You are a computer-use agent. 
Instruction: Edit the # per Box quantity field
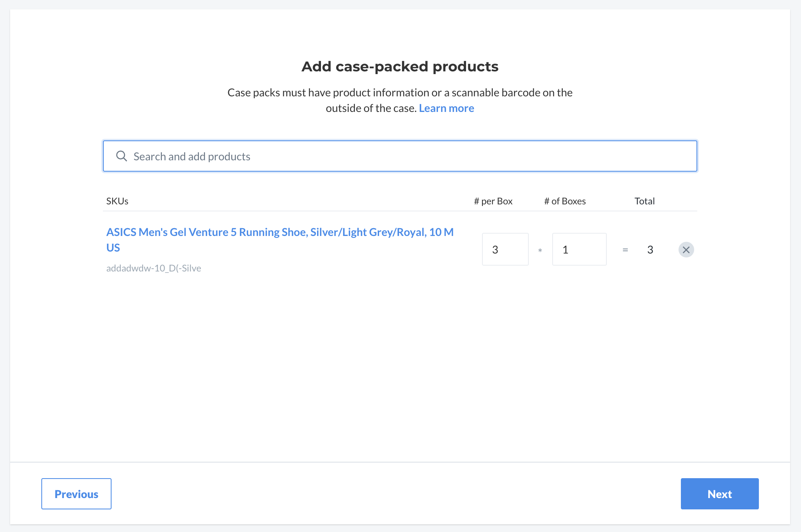(505, 249)
